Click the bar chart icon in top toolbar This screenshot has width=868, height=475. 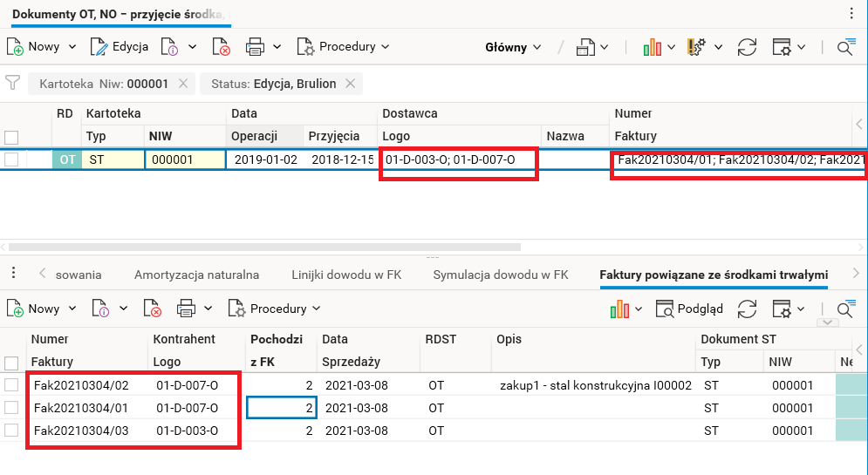653,47
